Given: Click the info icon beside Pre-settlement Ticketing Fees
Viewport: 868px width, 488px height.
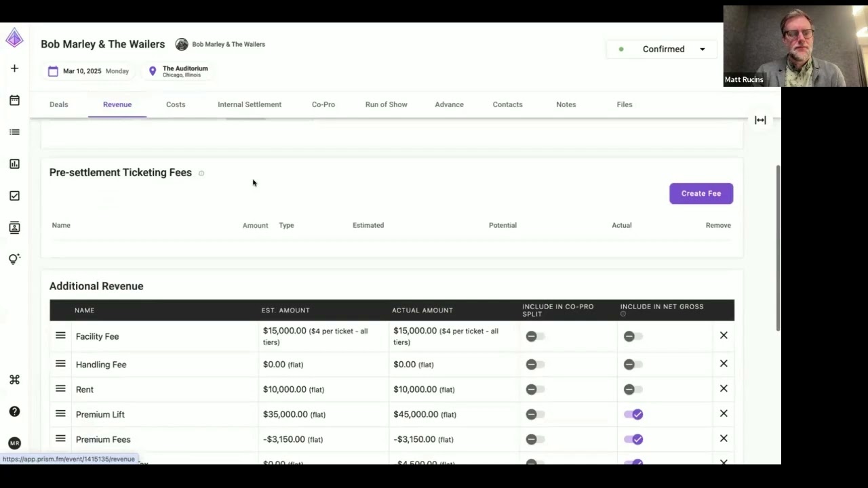Looking at the screenshot, I should [x=201, y=174].
